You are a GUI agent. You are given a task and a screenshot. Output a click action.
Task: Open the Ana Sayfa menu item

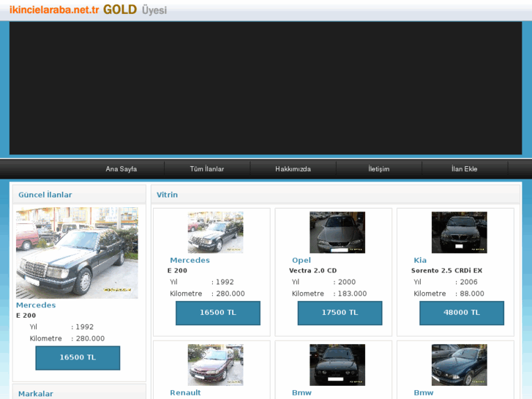(121, 169)
